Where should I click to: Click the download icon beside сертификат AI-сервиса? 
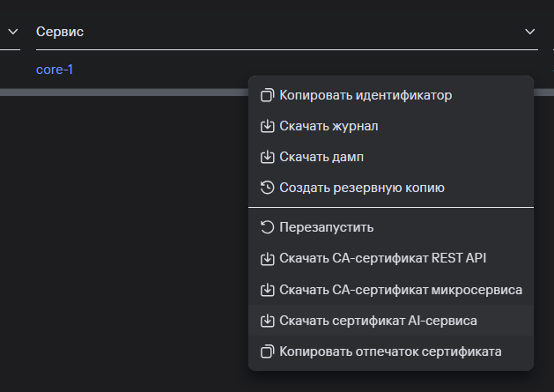point(267,321)
